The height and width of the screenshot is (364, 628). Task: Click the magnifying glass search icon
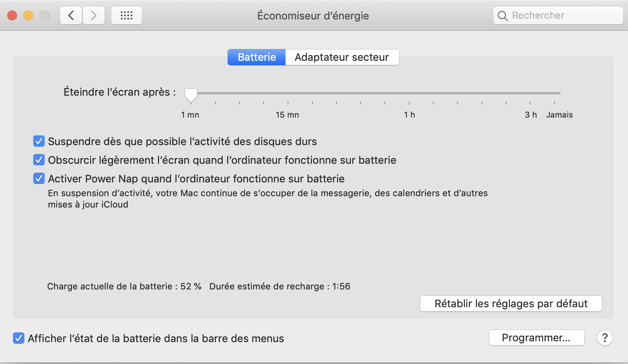pyautogui.click(x=503, y=16)
